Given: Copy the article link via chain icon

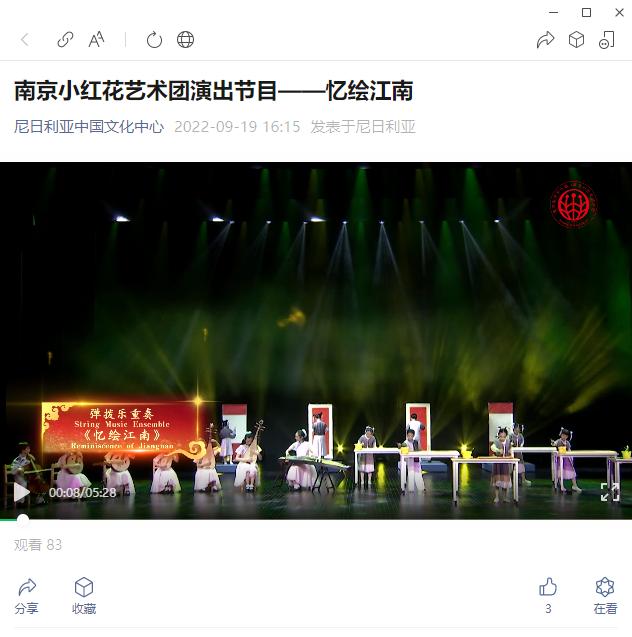Looking at the screenshot, I should 65,40.
